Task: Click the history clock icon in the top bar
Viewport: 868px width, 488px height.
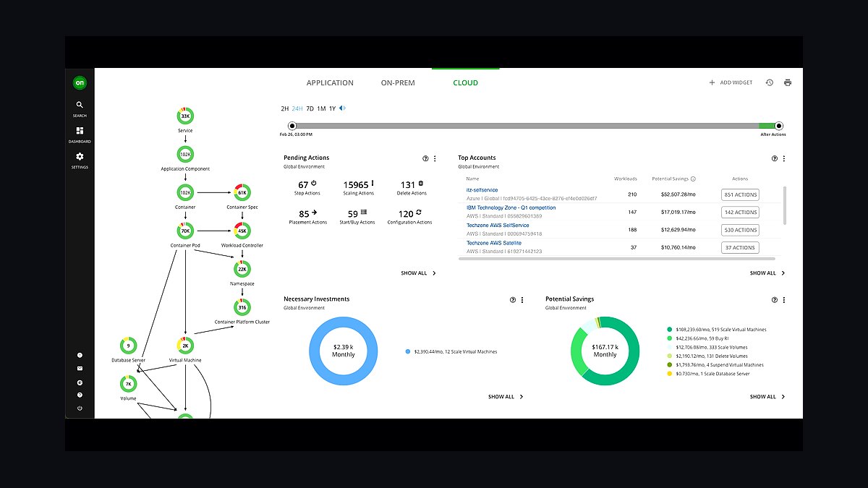Action: coord(770,82)
